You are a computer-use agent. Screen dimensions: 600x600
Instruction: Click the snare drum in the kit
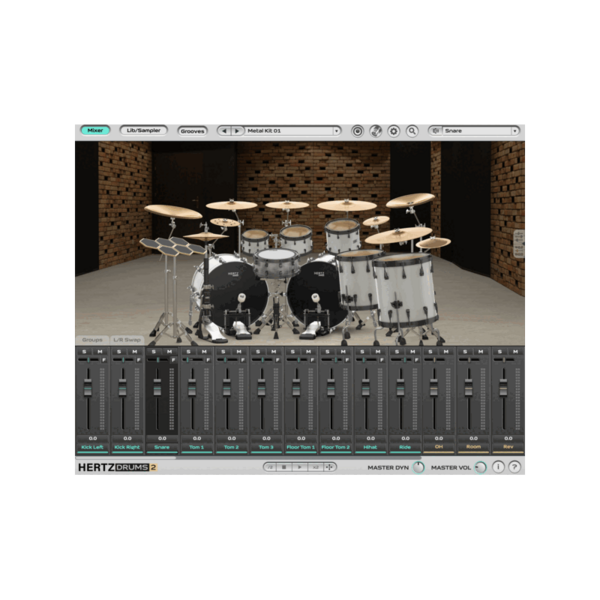[276, 263]
